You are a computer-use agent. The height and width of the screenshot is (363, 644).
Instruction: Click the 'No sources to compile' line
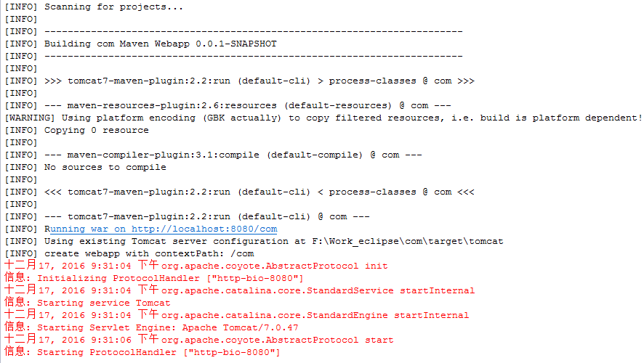pyautogui.click(x=86, y=168)
